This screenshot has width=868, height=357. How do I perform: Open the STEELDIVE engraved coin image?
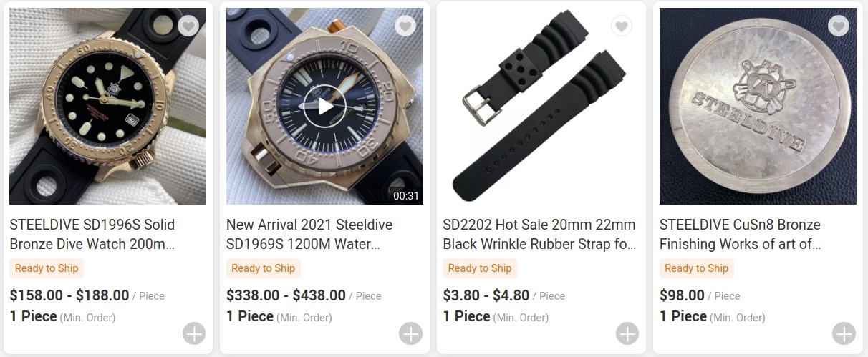coord(758,107)
